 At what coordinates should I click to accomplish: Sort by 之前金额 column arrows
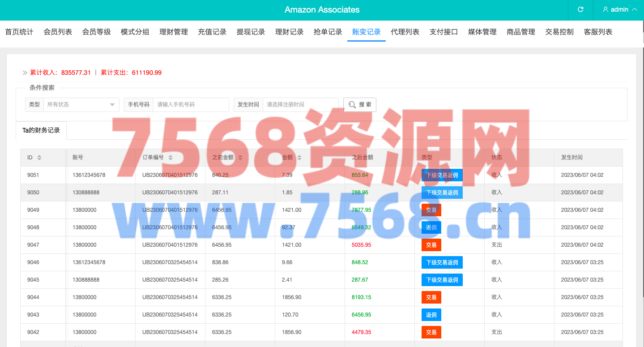(x=240, y=158)
